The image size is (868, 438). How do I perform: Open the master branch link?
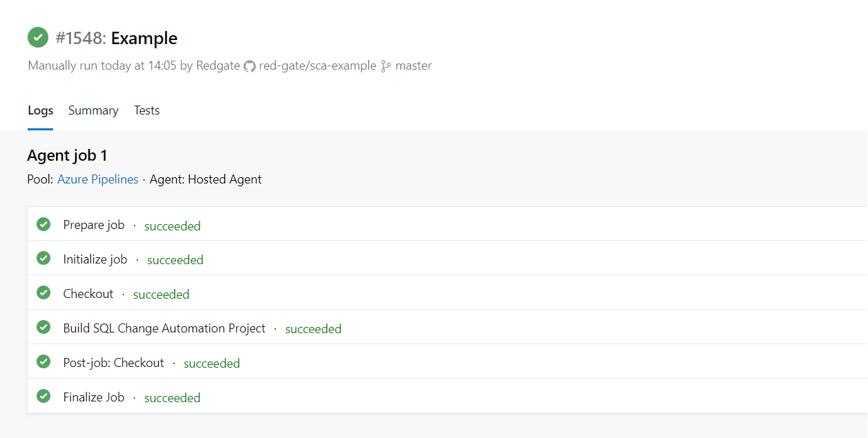tap(414, 66)
